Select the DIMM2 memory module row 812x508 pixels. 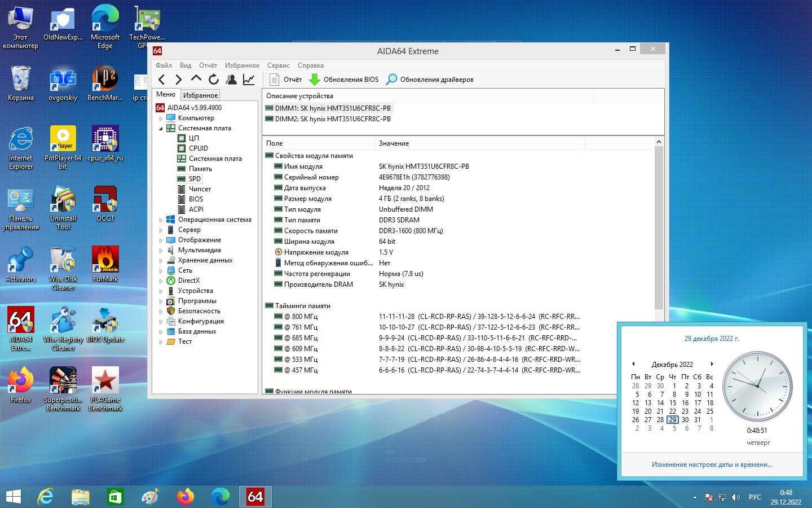click(328, 119)
